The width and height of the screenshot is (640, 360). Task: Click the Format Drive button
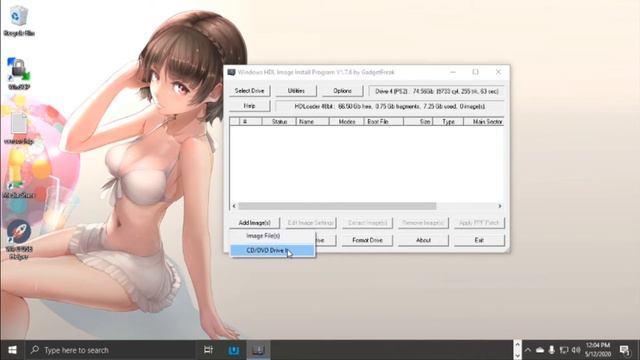coord(367,240)
